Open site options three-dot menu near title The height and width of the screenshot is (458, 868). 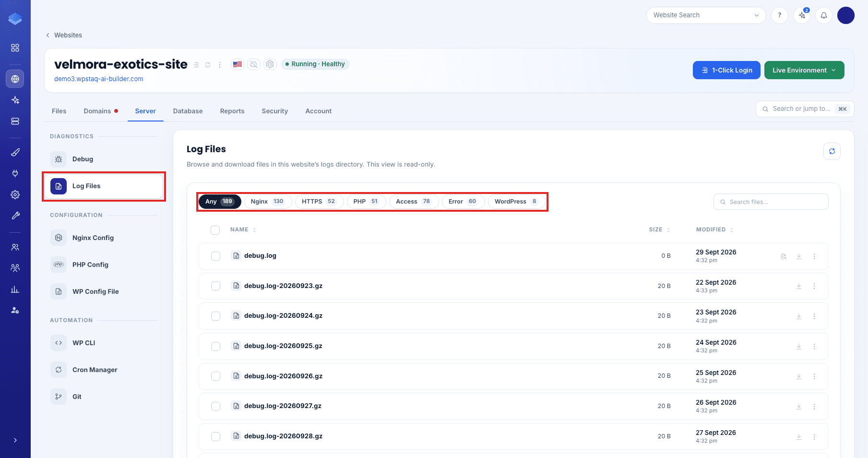tap(220, 65)
